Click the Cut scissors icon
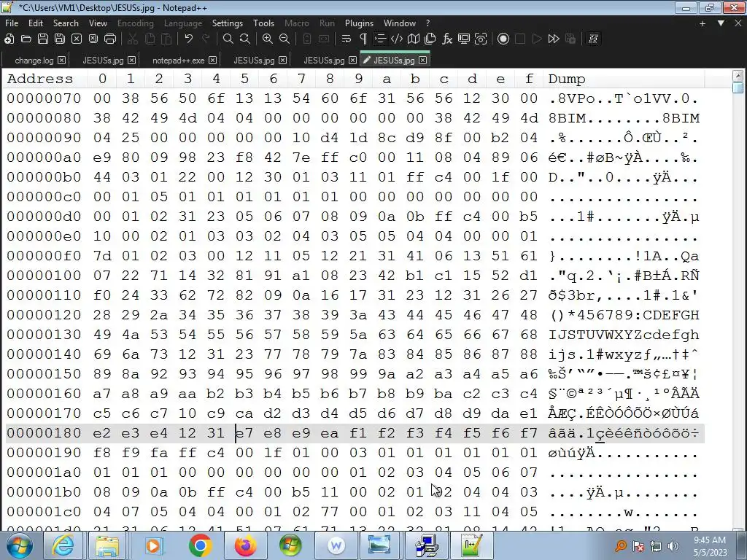The image size is (747, 560). click(133, 39)
